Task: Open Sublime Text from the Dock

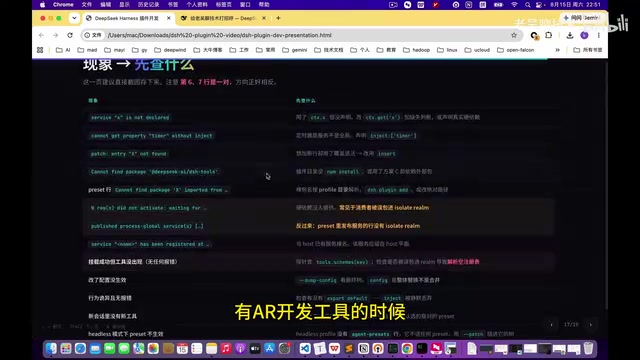Action: [x=349, y=349]
